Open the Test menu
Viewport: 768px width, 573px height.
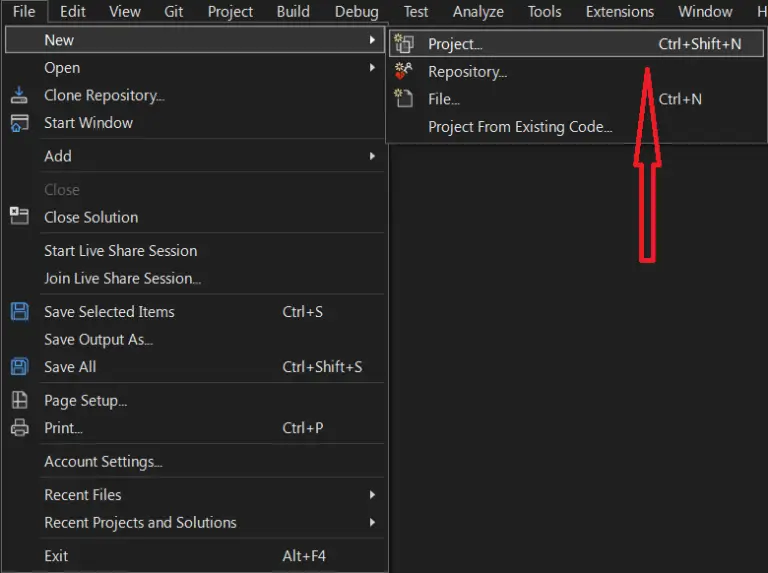click(415, 11)
